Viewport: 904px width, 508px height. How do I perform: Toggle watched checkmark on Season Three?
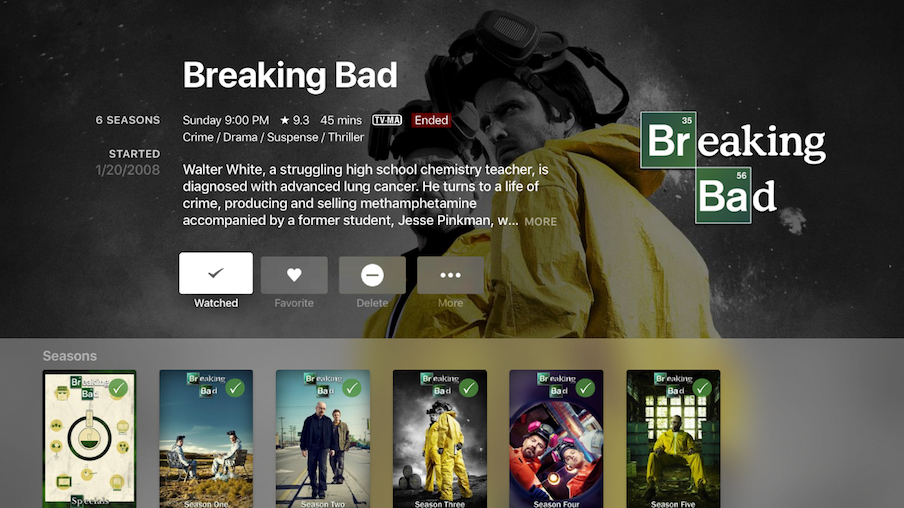click(x=468, y=388)
